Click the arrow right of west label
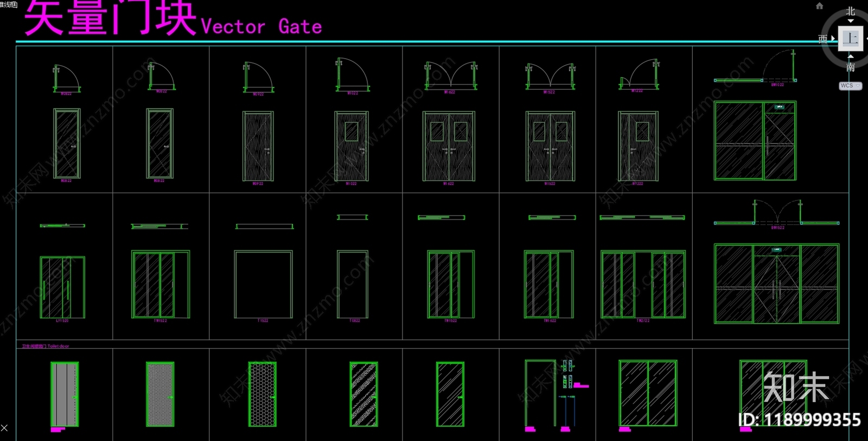The height and width of the screenshot is (441, 868). pyautogui.click(x=833, y=39)
